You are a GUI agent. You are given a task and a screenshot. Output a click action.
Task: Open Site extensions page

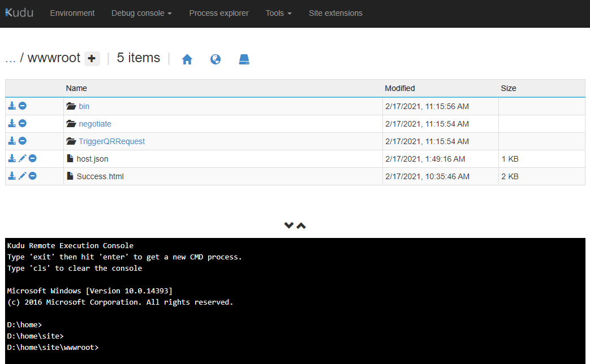coord(335,13)
